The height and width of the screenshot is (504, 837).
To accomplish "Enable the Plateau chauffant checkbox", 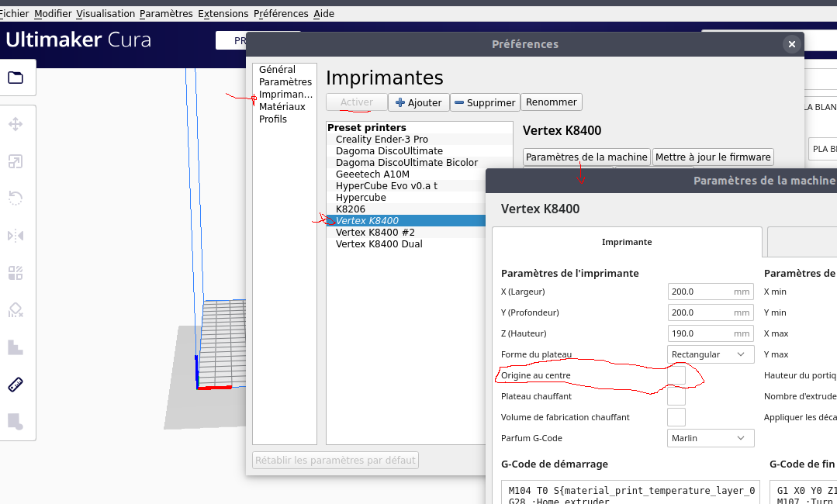I will pyautogui.click(x=676, y=396).
